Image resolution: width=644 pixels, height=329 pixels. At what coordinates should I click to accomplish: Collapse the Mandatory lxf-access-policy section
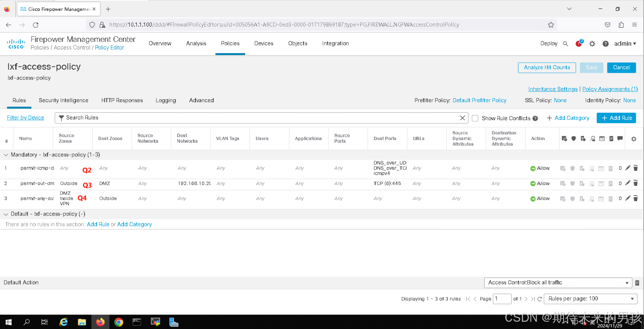pos(6,155)
